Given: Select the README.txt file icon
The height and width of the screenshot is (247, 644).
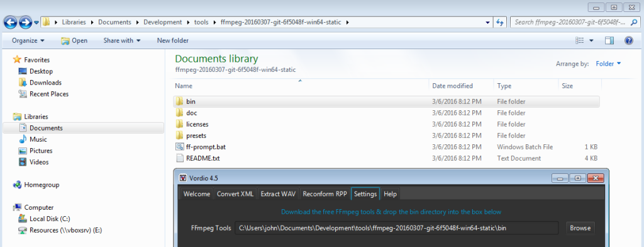Looking at the screenshot, I should pos(179,158).
